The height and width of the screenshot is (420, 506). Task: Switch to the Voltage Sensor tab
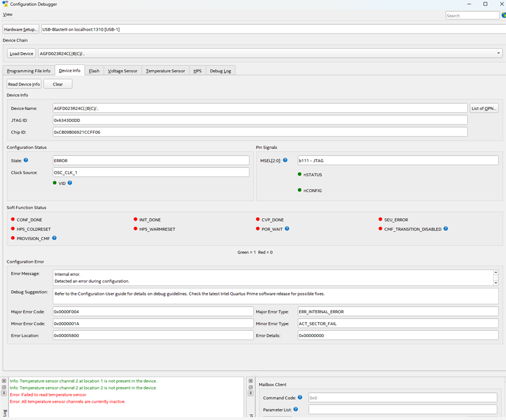pyautogui.click(x=122, y=71)
